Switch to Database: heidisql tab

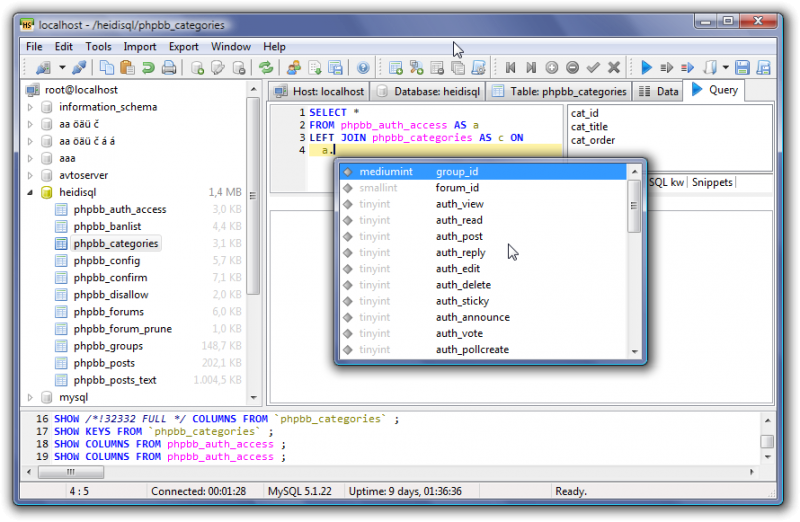click(429, 91)
